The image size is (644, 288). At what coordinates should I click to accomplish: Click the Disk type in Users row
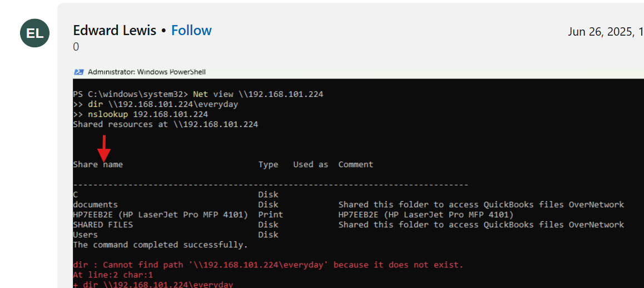click(268, 235)
